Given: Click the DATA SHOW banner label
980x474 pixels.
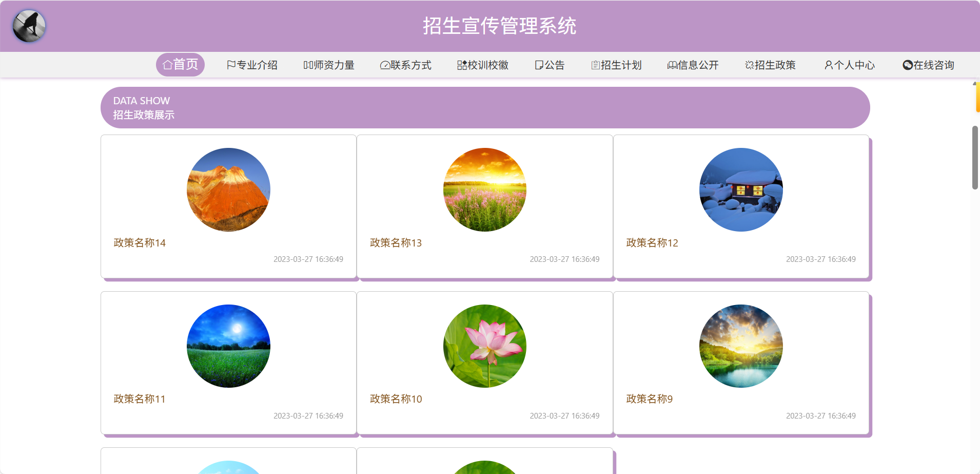Looking at the screenshot, I should (x=142, y=101).
